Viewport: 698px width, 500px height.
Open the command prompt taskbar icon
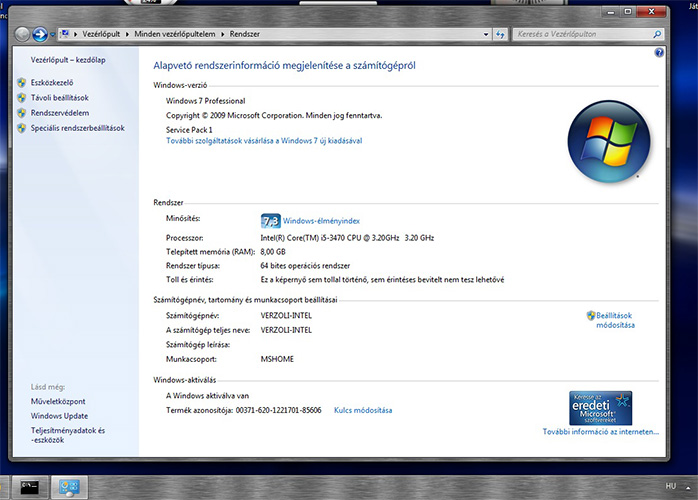pyautogui.click(x=30, y=487)
